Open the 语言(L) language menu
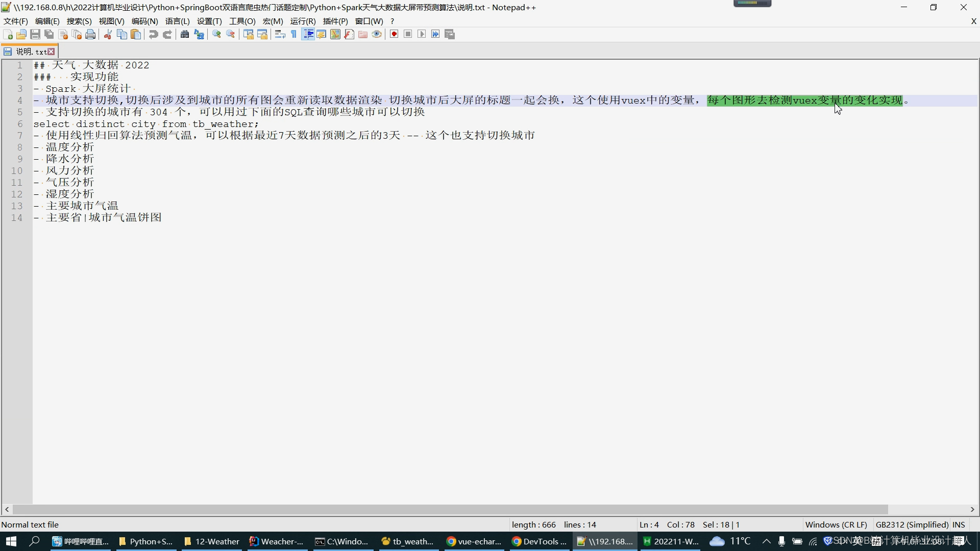 pyautogui.click(x=177, y=21)
